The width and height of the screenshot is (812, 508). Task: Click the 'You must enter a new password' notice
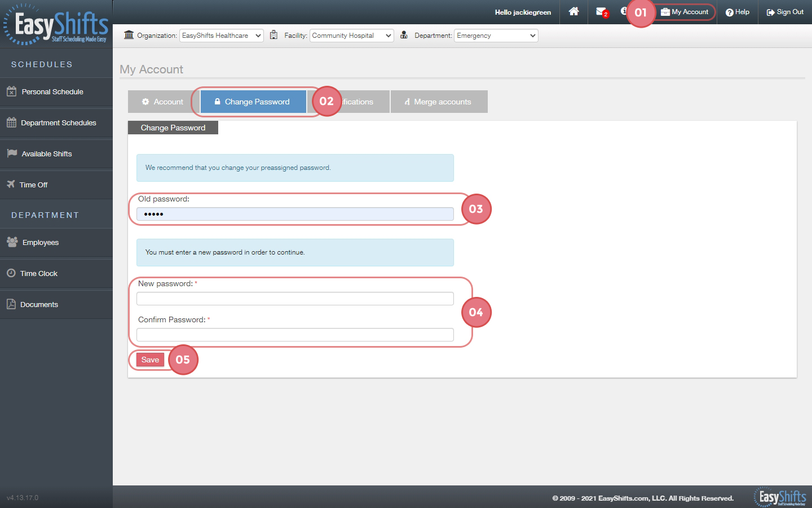[295, 252]
